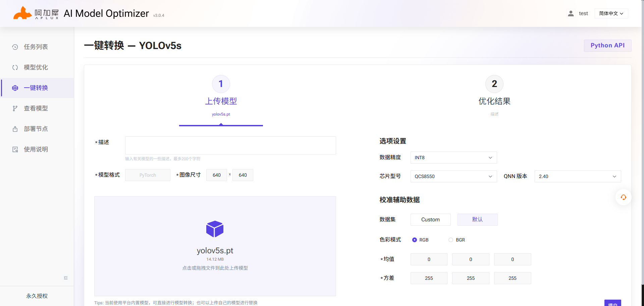
Task: Click the 永久授权 license text
Action: pyautogui.click(x=37, y=296)
